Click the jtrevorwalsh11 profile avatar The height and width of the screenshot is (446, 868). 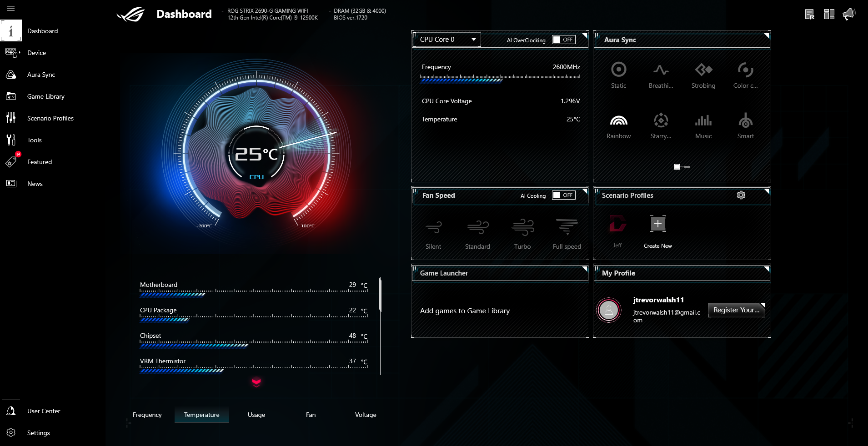tap(608, 311)
